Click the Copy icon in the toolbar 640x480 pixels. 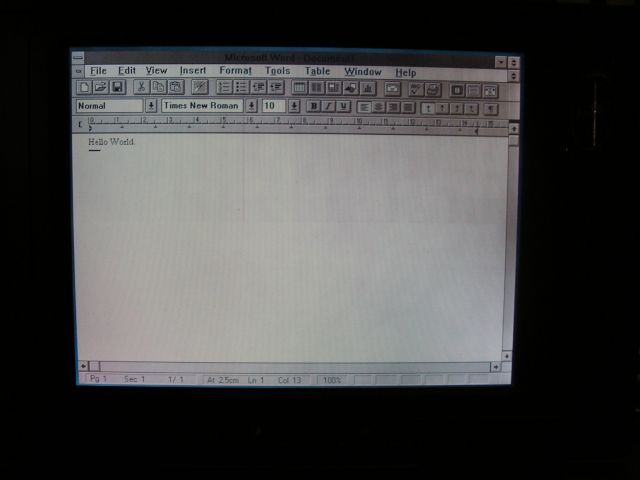tap(158, 87)
